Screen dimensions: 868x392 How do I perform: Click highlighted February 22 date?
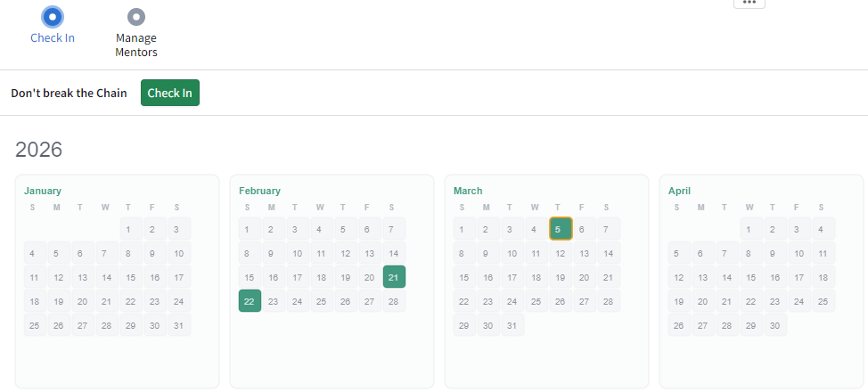click(x=250, y=301)
